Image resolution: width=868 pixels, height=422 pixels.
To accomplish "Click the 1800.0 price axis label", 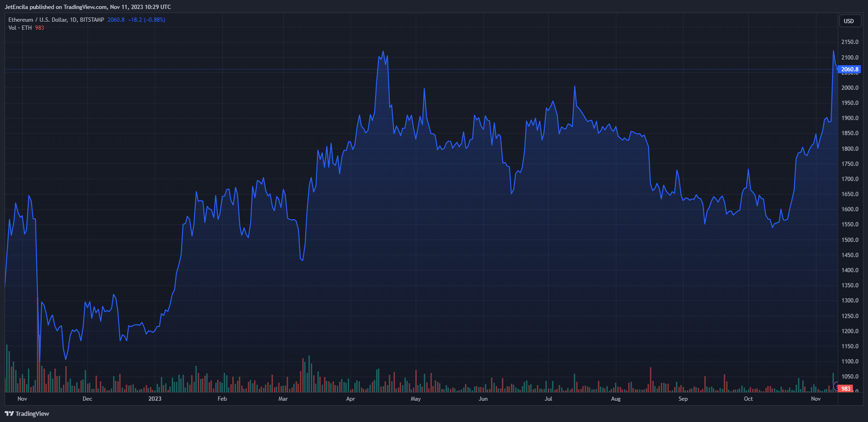I will pyautogui.click(x=850, y=149).
